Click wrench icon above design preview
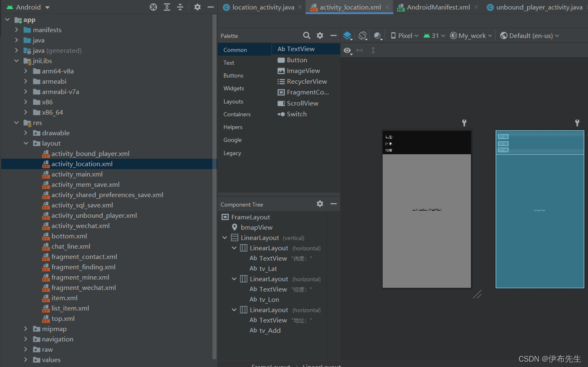The width and height of the screenshot is (588, 367). point(464,122)
